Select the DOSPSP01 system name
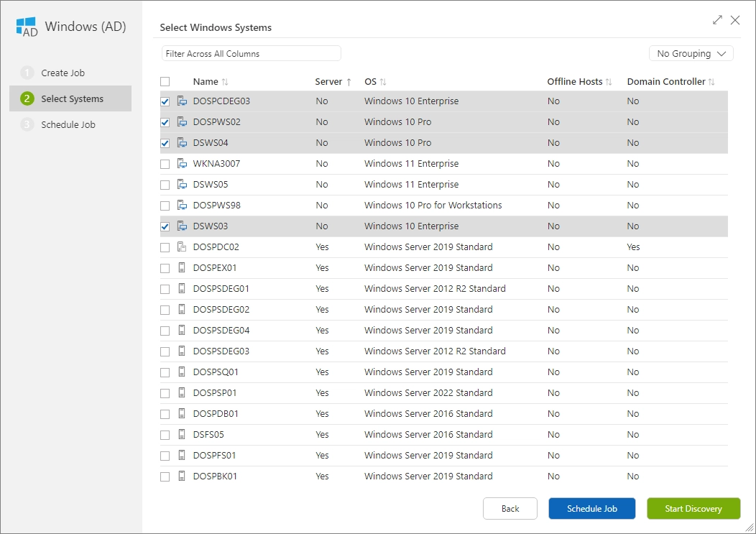 pyautogui.click(x=215, y=392)
